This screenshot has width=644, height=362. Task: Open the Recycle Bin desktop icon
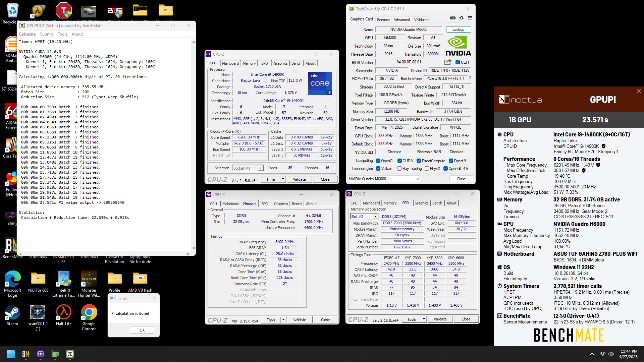click(12, 13)
